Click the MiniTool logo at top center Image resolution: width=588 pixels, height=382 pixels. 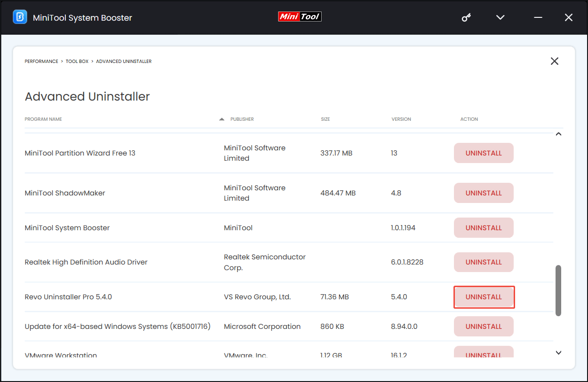300,16
